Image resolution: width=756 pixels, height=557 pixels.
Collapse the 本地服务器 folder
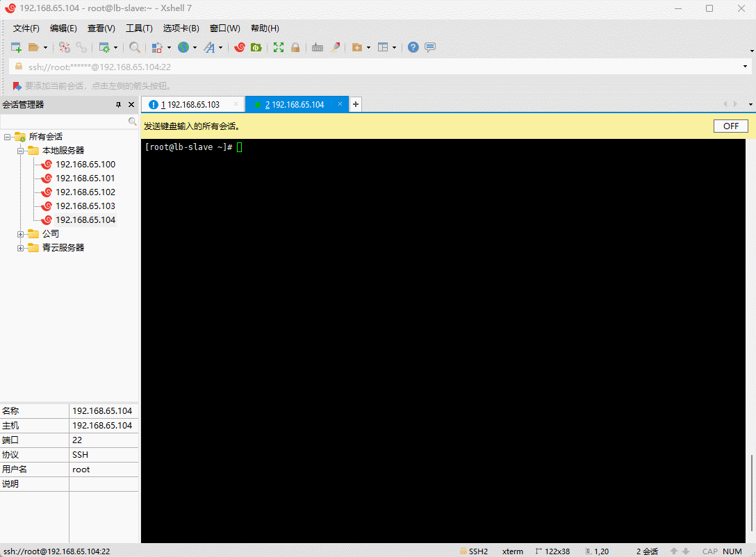(20, 151)
